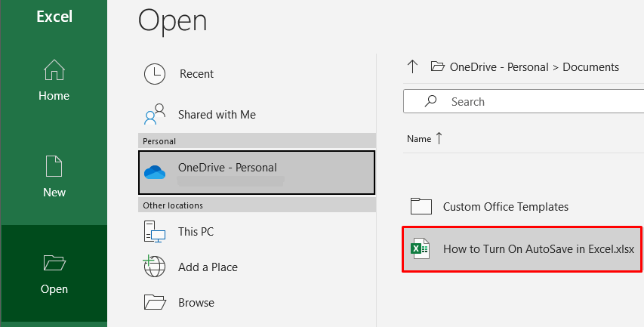Click the folder icon in the breadcrumb path
Screen dimensions: 644x327
[x=437, y=66]
